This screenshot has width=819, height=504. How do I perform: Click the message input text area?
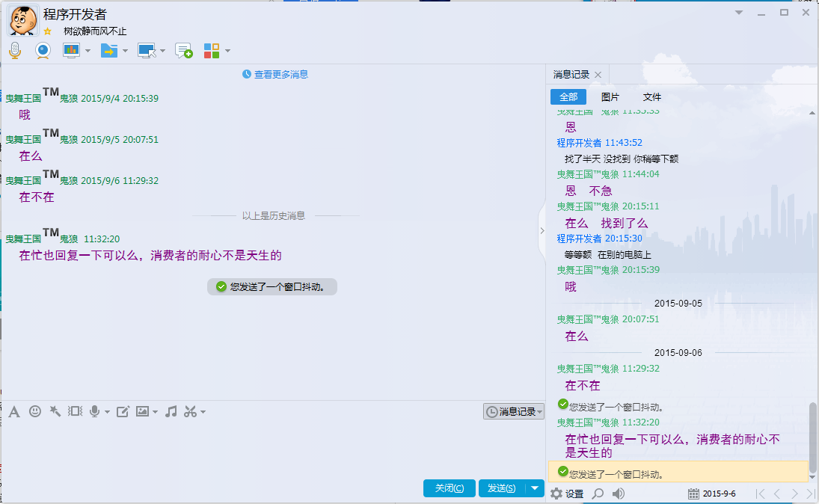(x=273, y=448)
